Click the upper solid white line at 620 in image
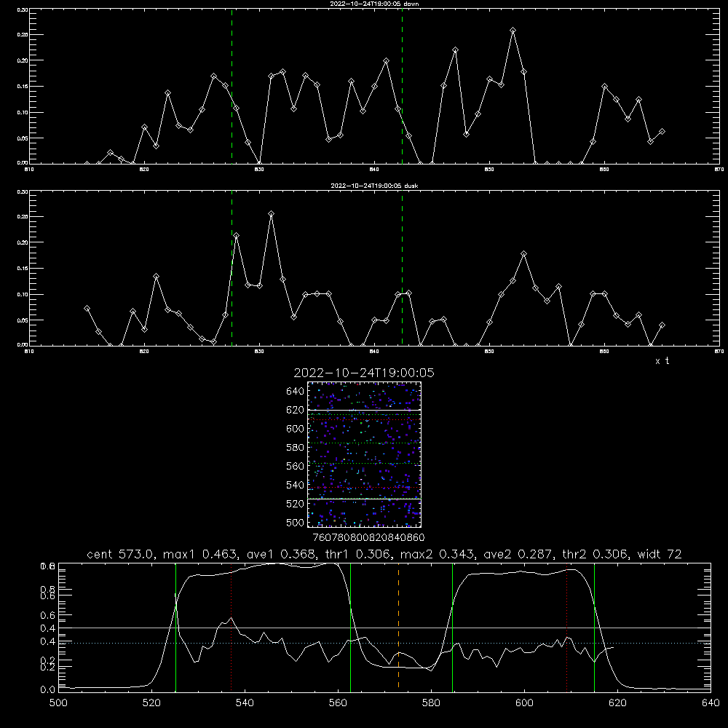 (365, 410)
